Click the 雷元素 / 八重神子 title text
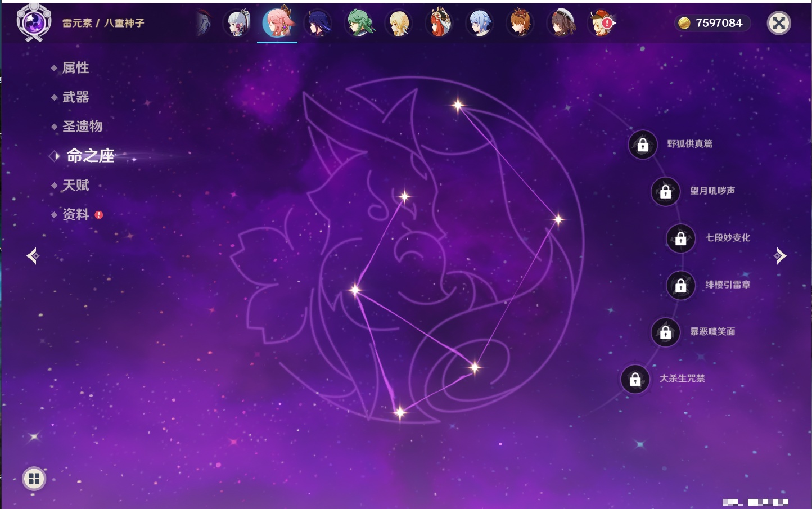Screen dimensions: 812x509 click(x=103, y=23)
